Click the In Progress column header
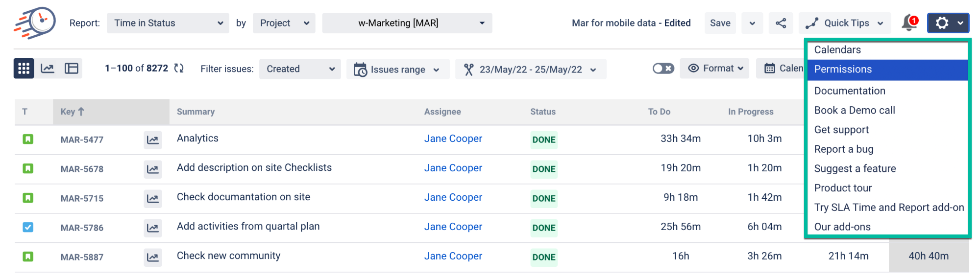Image resolution: width=980 pixels, height=280 pixels. (751, 112)
